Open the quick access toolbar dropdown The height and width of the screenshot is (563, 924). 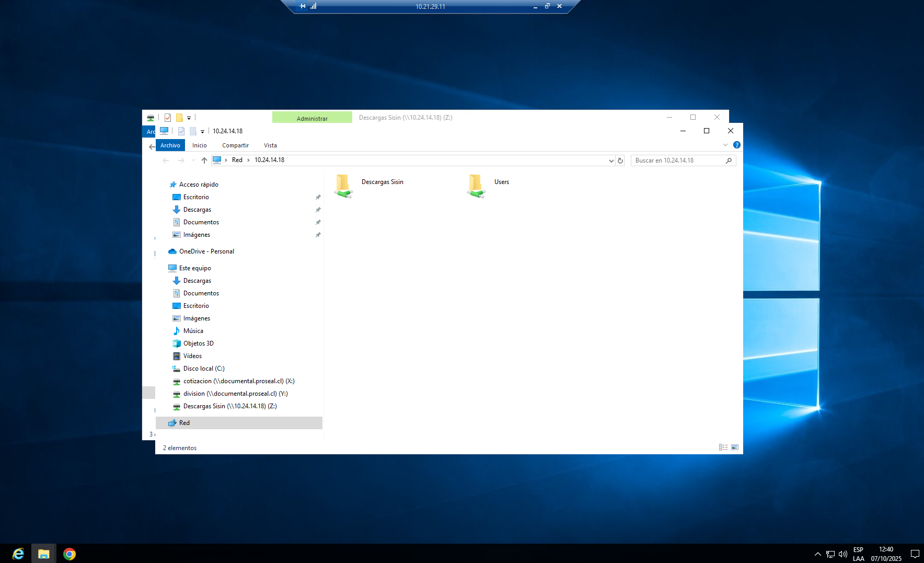coord(202,131)
